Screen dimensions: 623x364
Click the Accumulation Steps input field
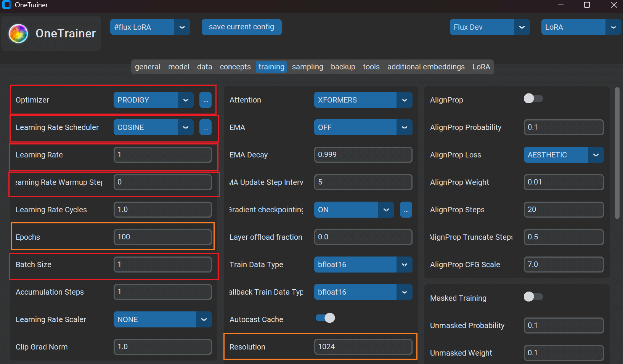163,292
